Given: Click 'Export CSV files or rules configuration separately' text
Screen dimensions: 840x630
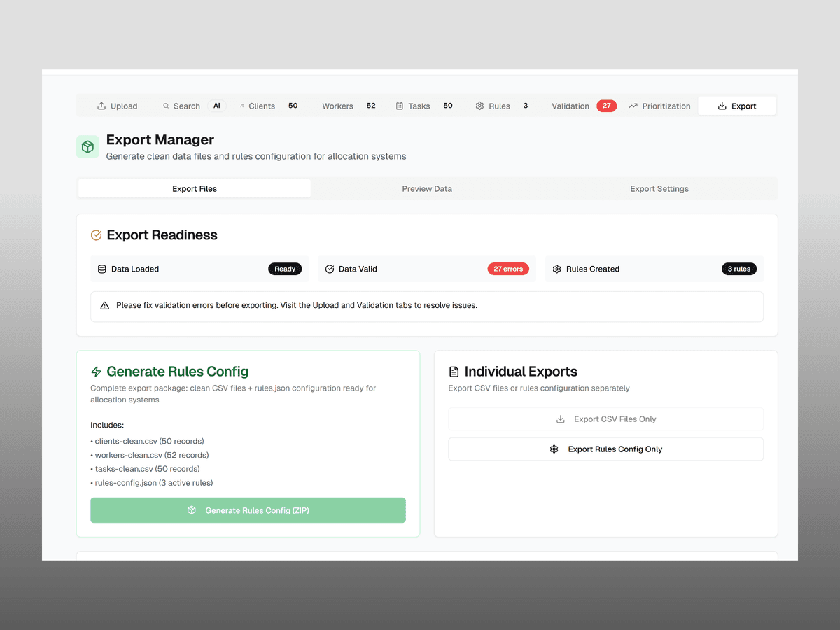Looking at the screenshot, I should tap(539, 388).
